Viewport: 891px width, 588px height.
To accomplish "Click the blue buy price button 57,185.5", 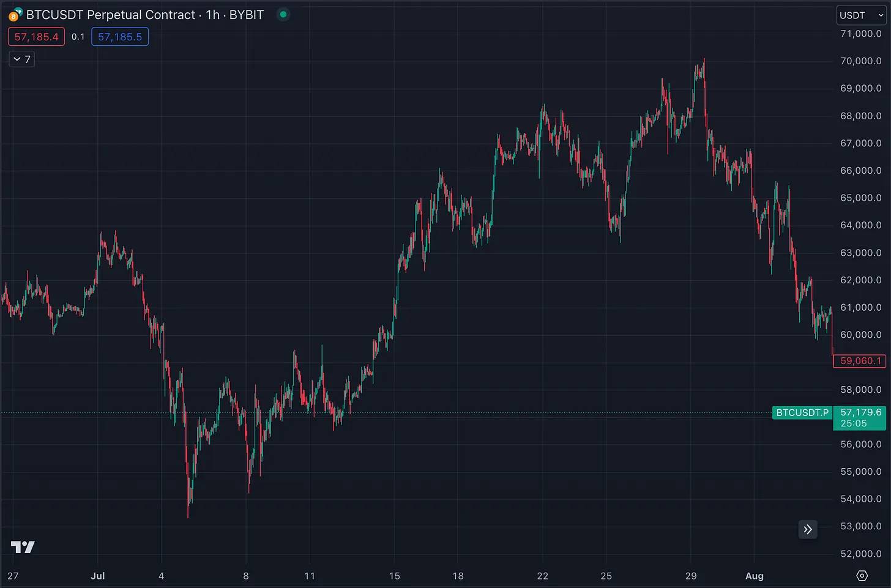I will pos(120,37).
